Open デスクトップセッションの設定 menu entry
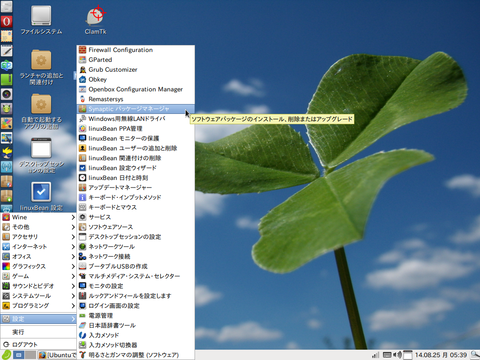The height and width of the screenshot is (360, 480). 136,237
